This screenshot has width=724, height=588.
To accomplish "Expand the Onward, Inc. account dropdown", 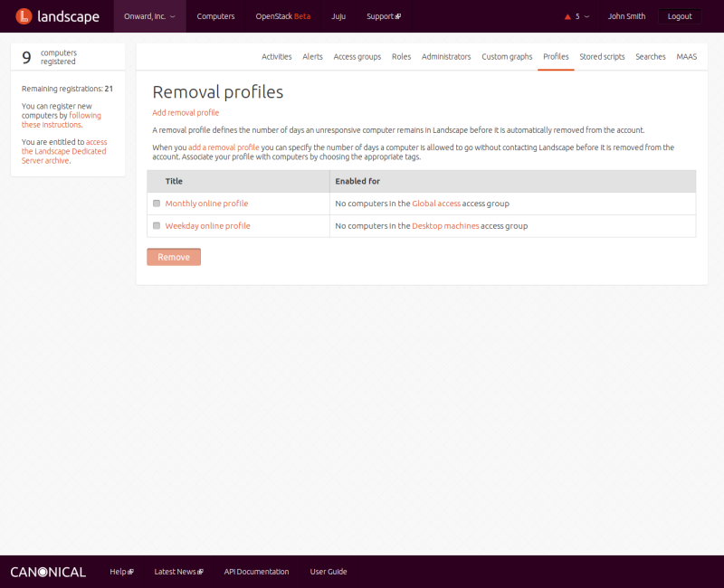I will point(149,16).
